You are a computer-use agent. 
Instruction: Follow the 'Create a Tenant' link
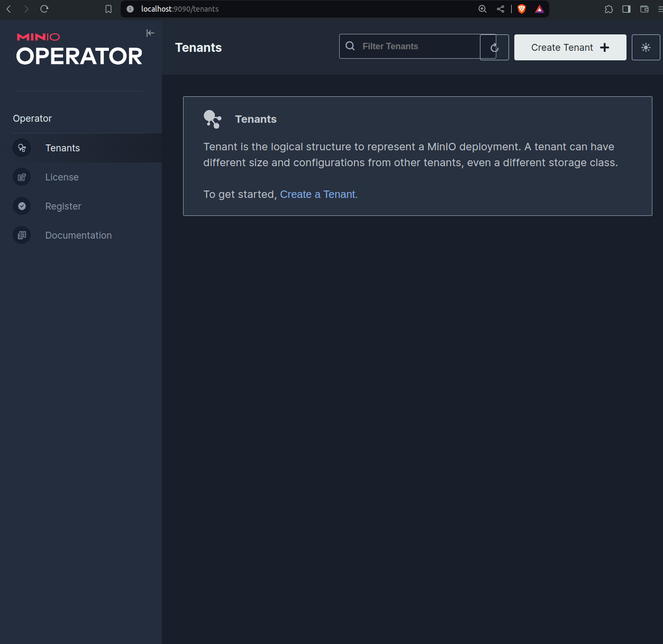click(319, 194)
